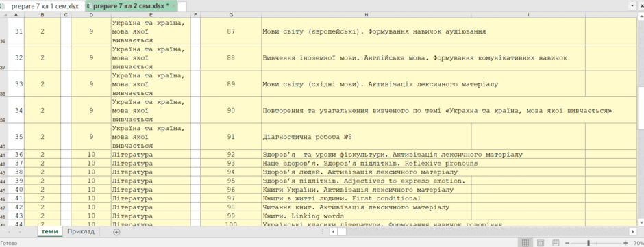644x247 pixels.
Task: Open the workbook tab list dropdown arrow
Action: click(x=632, y=6)
